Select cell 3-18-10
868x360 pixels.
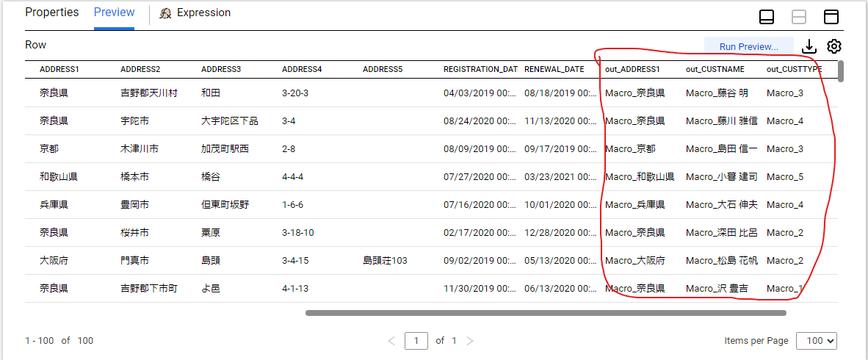tap(298, 233)
